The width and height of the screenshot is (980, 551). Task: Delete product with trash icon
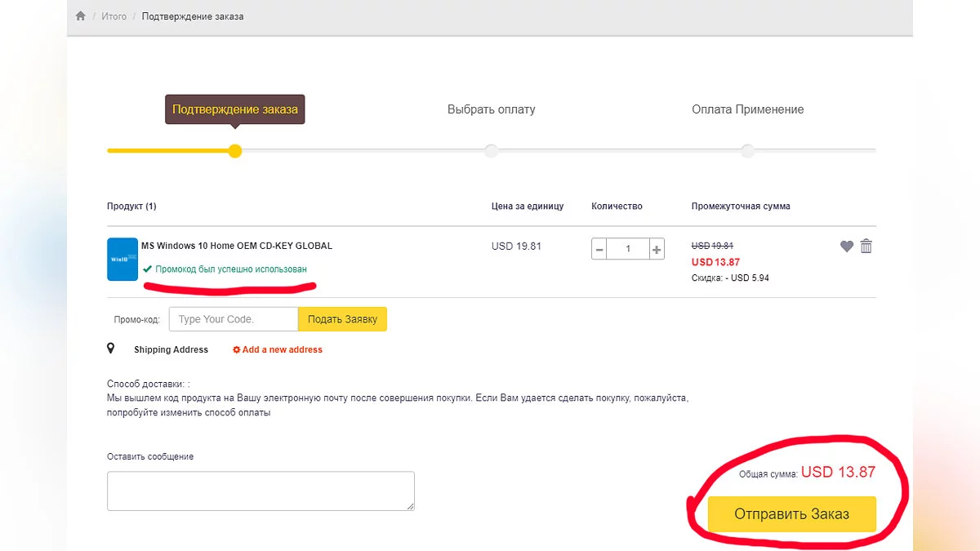(866, 246)
